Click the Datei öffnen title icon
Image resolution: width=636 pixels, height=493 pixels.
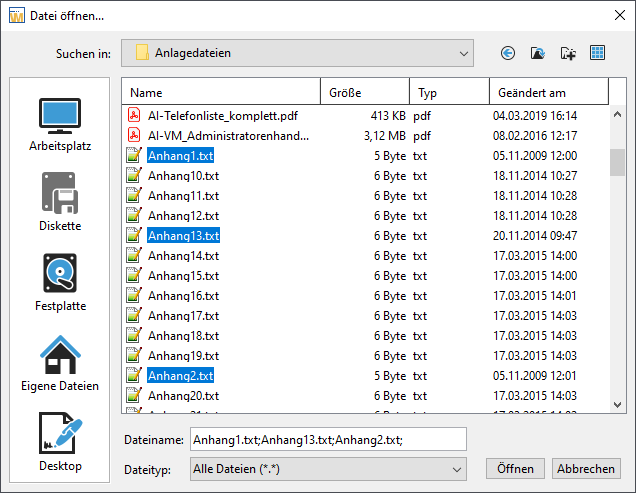[17, 16]
